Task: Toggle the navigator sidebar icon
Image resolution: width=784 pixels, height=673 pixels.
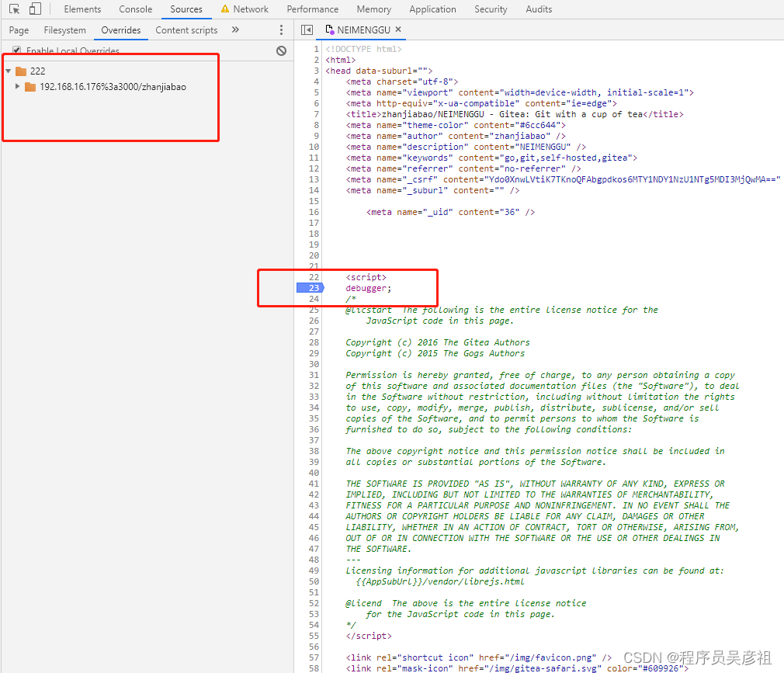Action: coord(307,30)
